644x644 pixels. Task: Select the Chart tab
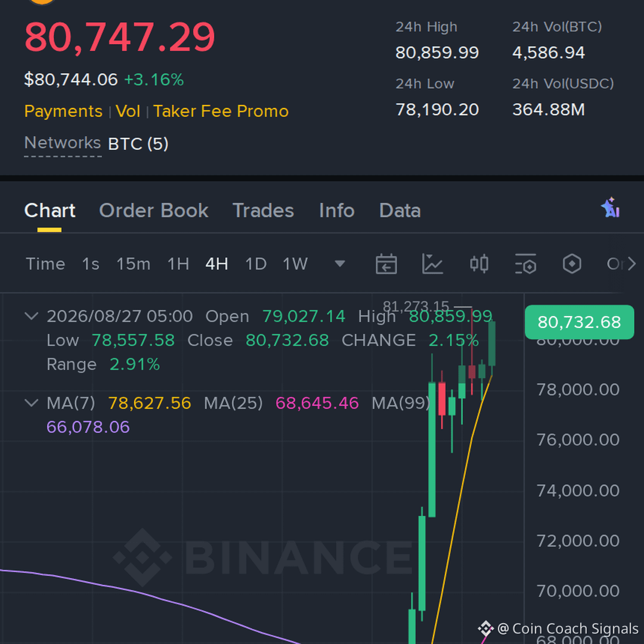(x=49, y=210)
